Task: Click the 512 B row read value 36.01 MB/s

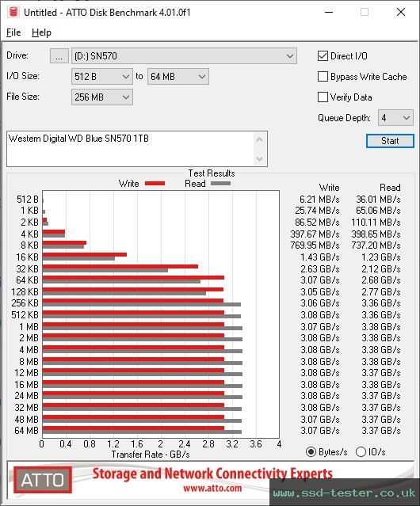Action: [x=378, y=200]
